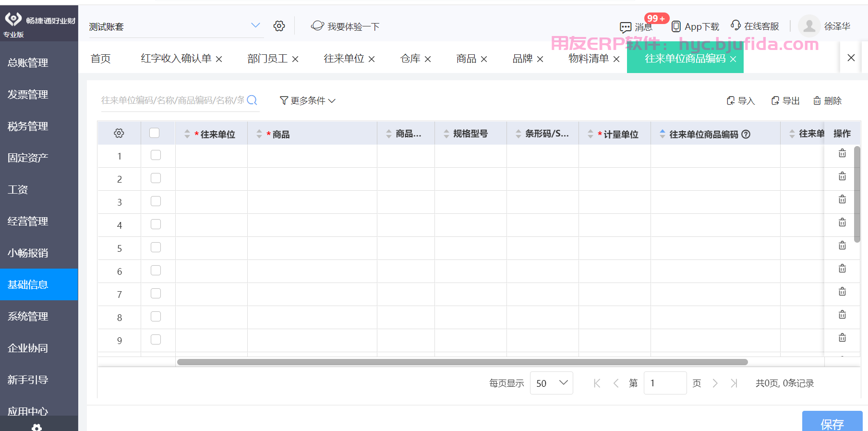Screen dimensions: 868x431
Task: Close all tabs with far-right X
Action: (851, 58)
